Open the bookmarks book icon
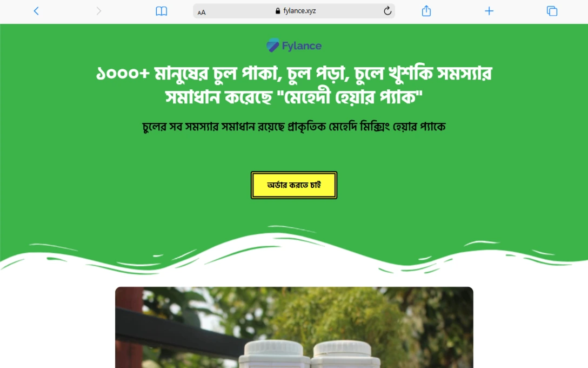The width and height of the screenshot is (588, 368). [x=161, y=11]
